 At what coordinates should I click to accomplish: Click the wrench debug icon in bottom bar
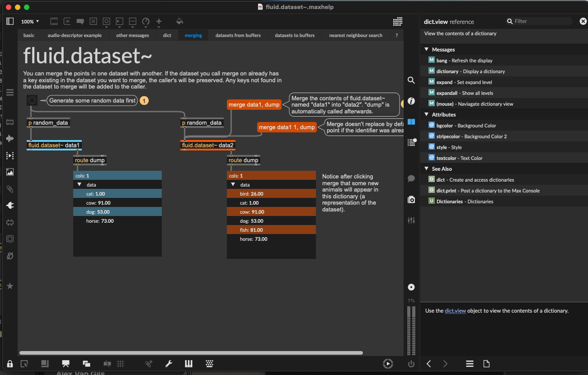click(x=169, y=364)
